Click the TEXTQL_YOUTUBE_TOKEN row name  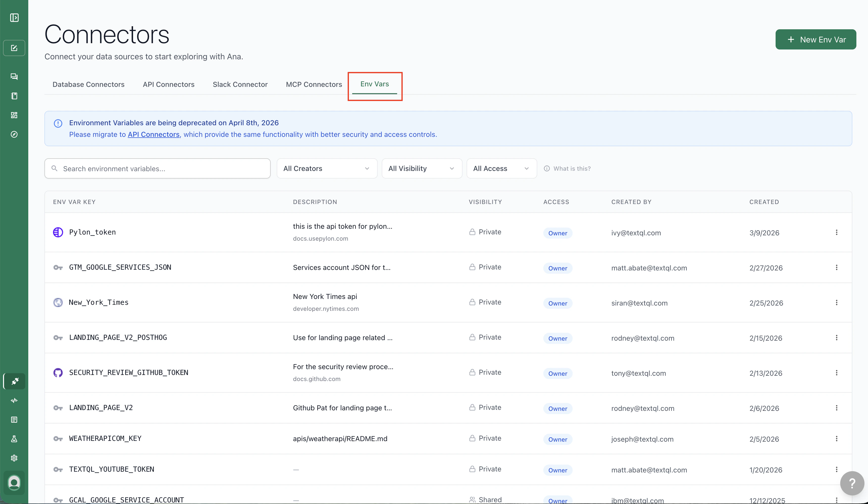[112, 470]
